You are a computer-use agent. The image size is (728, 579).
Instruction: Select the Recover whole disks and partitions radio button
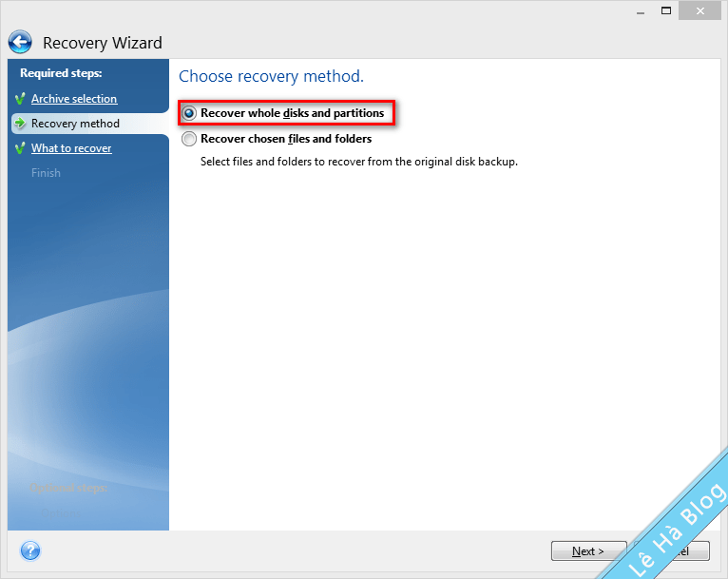click(189, 113)
